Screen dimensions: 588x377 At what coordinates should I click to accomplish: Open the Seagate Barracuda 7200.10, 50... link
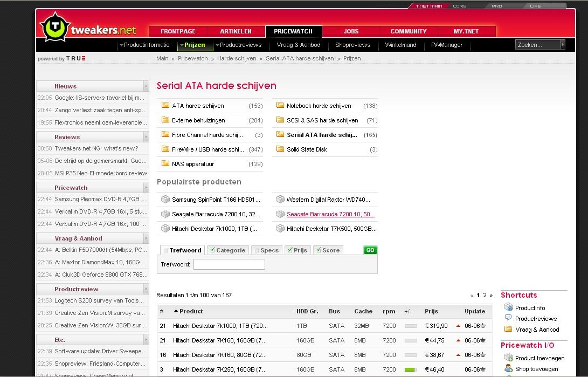pyautogui.click(x=331, y=214)
